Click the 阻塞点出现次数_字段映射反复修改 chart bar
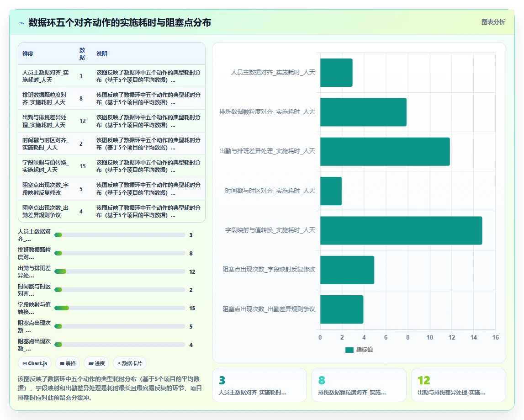 click(x=347, y=270)
